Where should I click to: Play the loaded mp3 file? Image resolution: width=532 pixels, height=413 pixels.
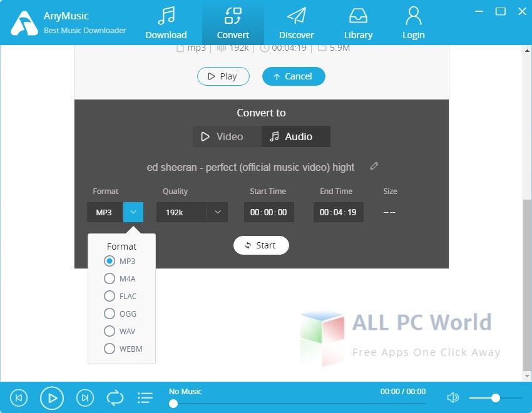(x=223, y=76)
